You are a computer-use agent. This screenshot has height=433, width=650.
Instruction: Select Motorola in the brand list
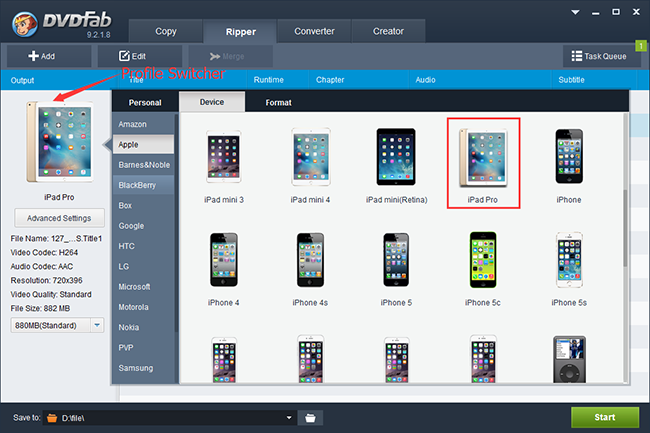click(143, 307)
